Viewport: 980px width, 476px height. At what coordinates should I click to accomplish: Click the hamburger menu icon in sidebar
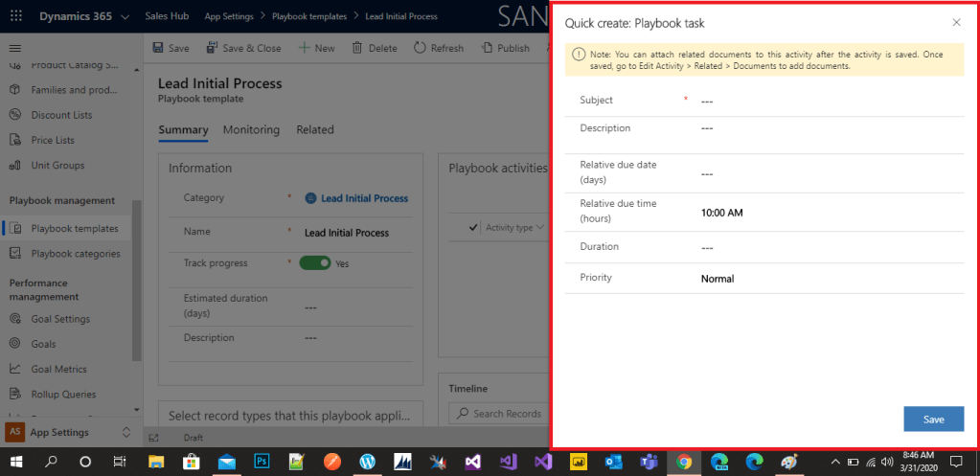click(14, 48)
